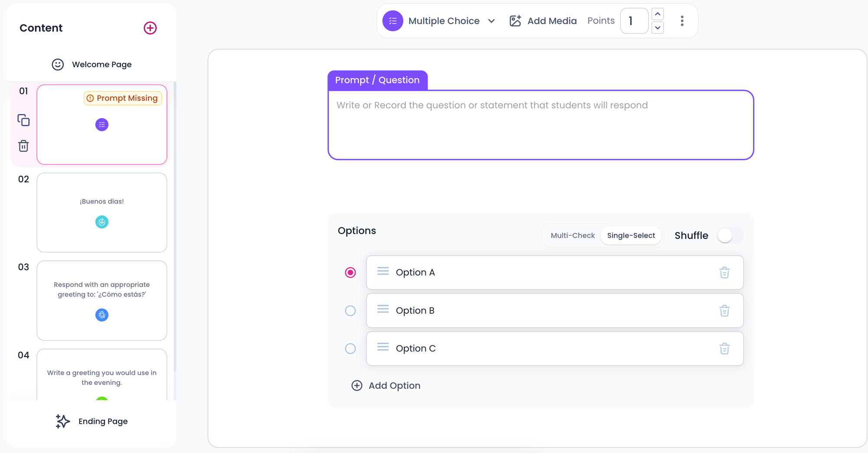This screenshot has height=453, width=868.
Task: Expand the question type chevron
Action: click(491, 21)
